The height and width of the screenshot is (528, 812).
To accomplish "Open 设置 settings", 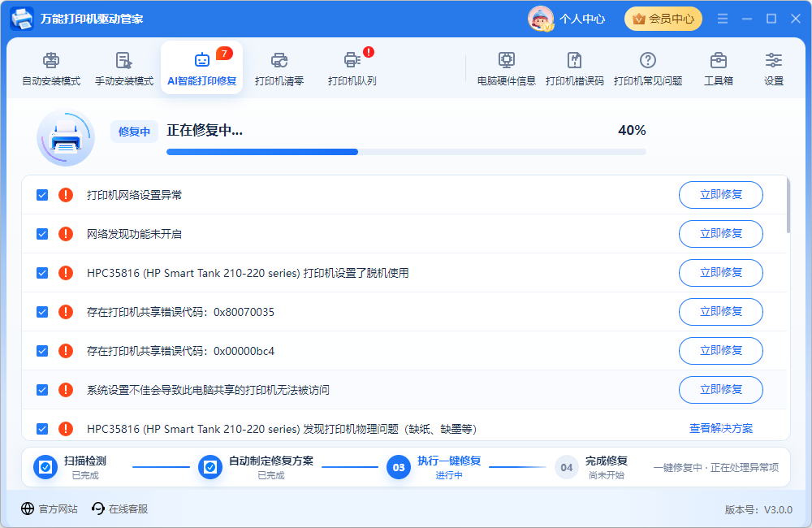I will (x=774, y=68).
